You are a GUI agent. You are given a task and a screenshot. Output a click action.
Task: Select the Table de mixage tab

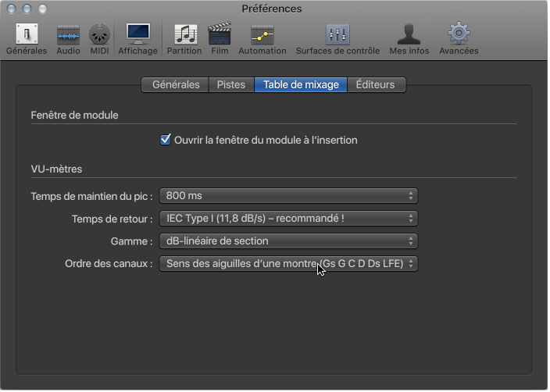click(x=301, y=85)
